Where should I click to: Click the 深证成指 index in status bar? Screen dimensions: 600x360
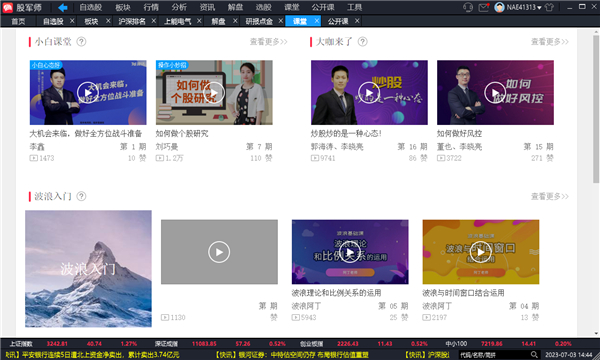click(166, 344)
